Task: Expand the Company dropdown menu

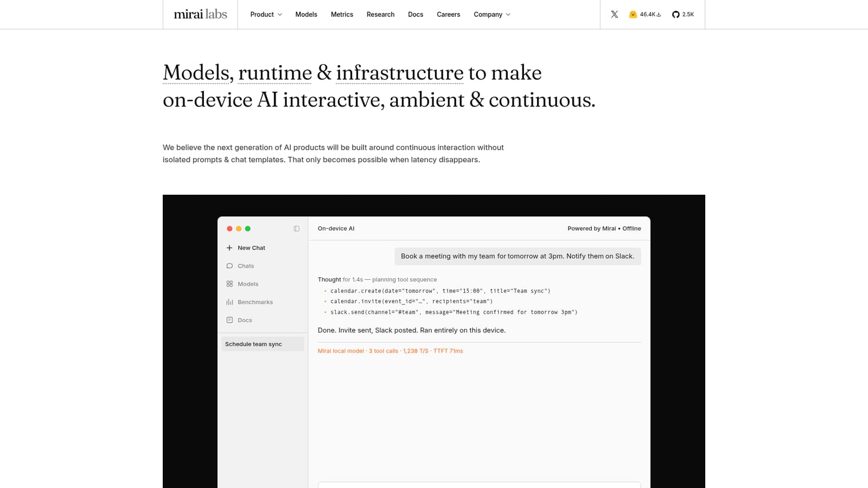Action: (x=492, y=15)
